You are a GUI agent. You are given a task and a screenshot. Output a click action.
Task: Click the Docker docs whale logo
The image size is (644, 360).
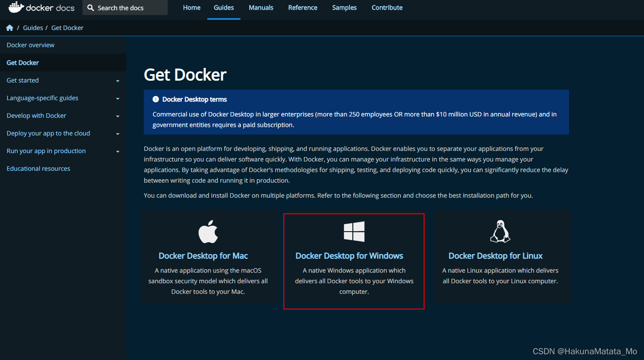tap(41, 7)
